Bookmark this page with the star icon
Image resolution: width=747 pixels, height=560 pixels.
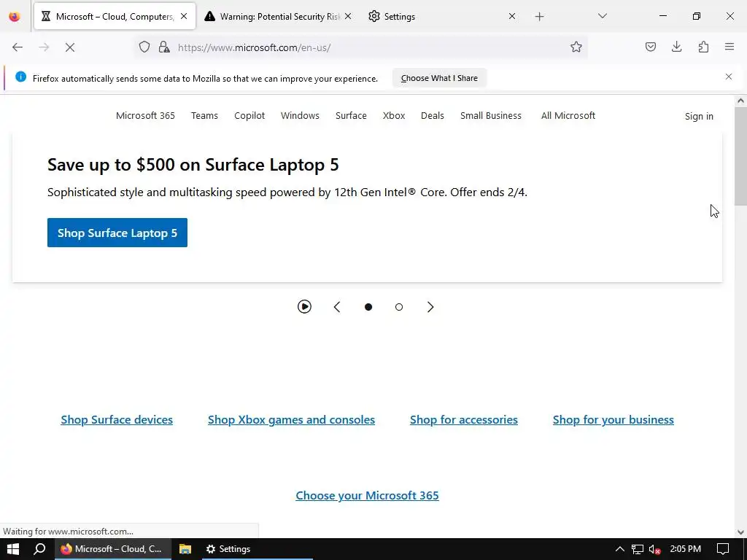(x=576, y=47)
